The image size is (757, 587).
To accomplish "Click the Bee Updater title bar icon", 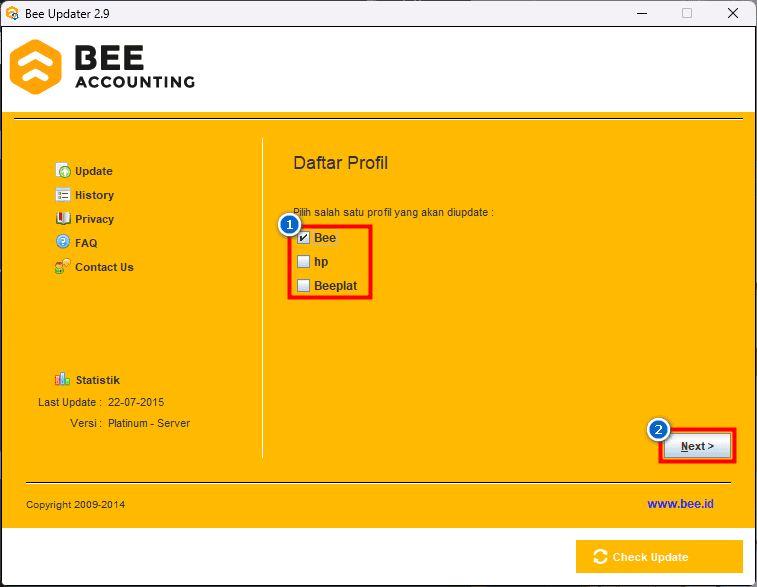I will 12,13.
